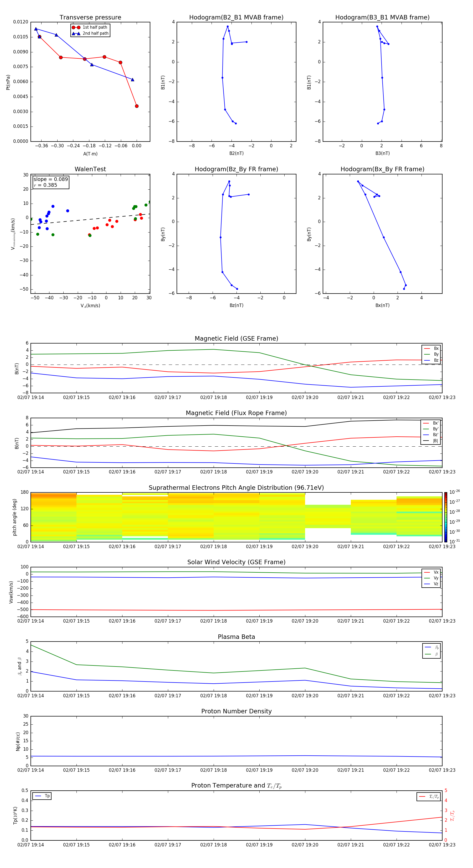The height and width of the screenshot is (868, 473).
Task: Click the 'Te/Tp' legend entry
Action: coord(429,796)
